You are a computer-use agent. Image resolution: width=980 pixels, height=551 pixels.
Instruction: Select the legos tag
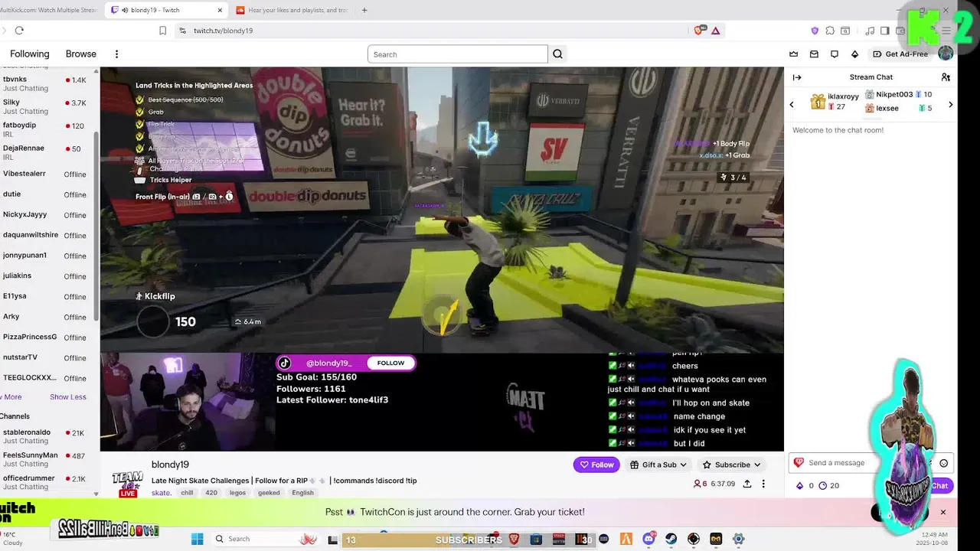click(237, 493)
